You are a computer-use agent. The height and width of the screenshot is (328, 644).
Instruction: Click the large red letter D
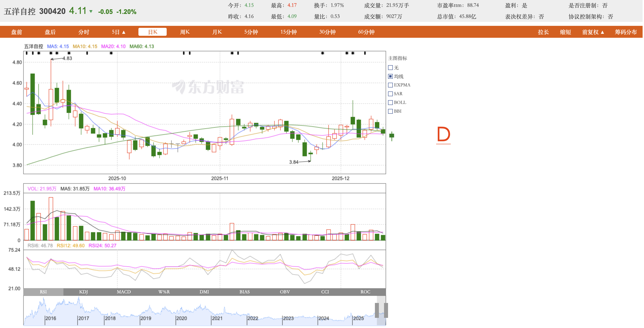tap(443, 134)
